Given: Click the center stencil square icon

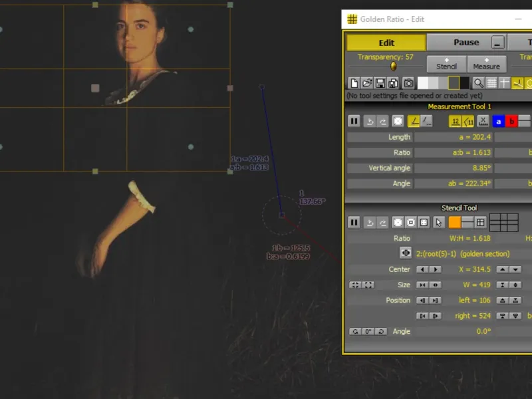Looking at the screenshot, I should 411,223.
